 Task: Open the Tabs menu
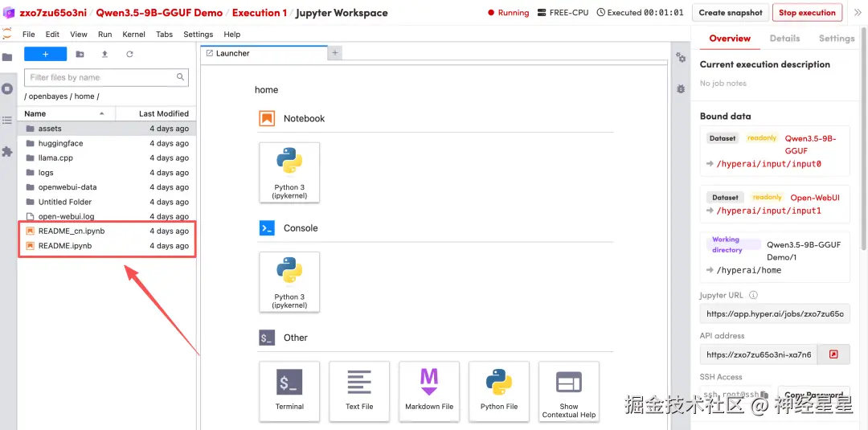point(165,35)
